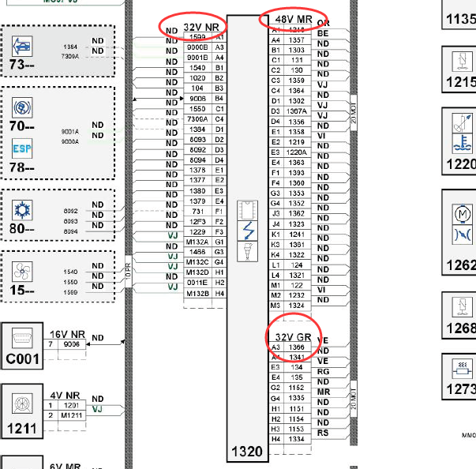The width and height of the screenshot is (476, 469).
Task: Click wire number 1153 at pin H3
Action: coord(297,429)
